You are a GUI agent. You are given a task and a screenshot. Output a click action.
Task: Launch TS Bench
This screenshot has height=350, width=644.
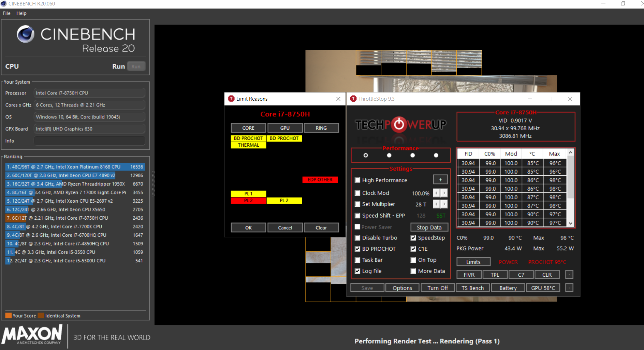coord(473,288)
